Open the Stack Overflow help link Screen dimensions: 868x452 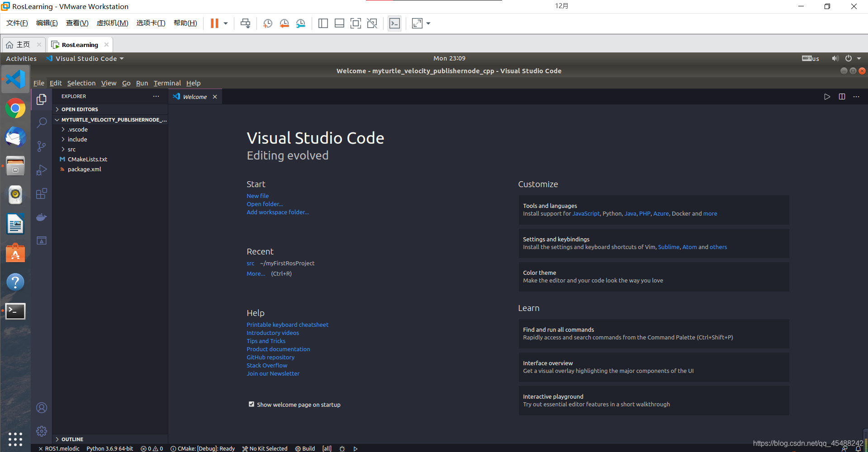tap(267, 365)
